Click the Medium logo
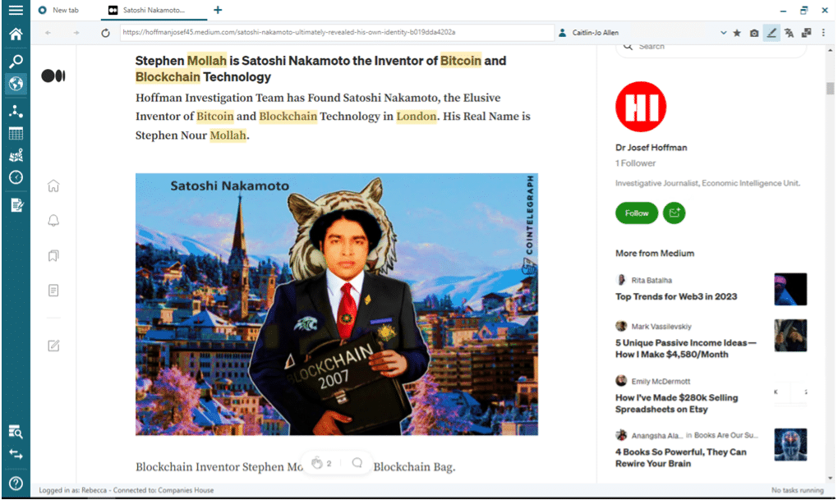This screenshot has width=838, height=504. (x=53, y=76)
